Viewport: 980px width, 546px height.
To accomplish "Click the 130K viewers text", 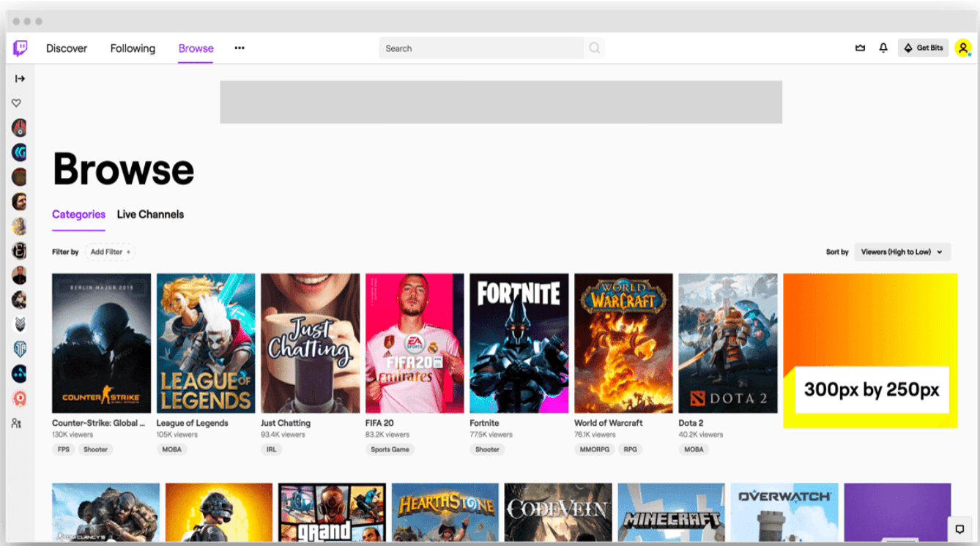I will click(x=73, y=435).
